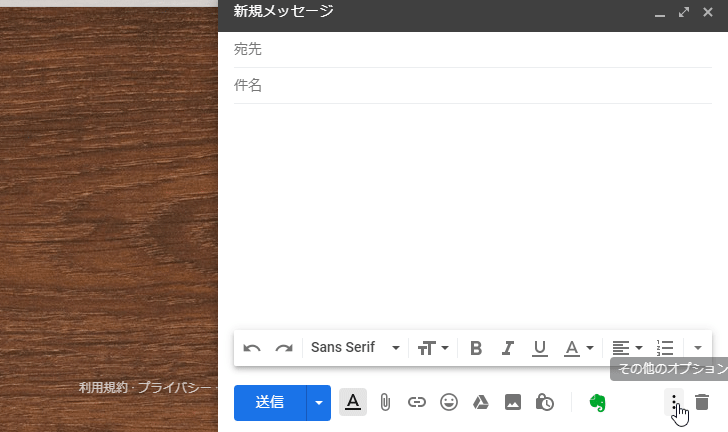Screen dimensions: 728x432
Task: Toggle confidential mode lock-clock icon
Action: [x=545, y=402]
